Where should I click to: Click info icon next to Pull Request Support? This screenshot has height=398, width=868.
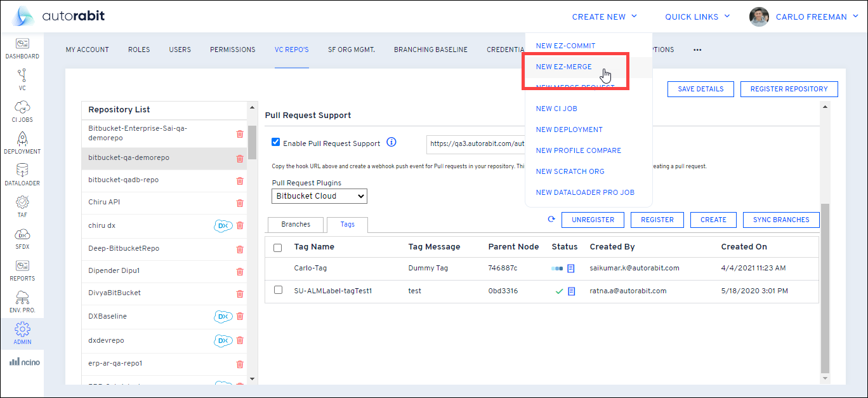(x=391, y=143)
